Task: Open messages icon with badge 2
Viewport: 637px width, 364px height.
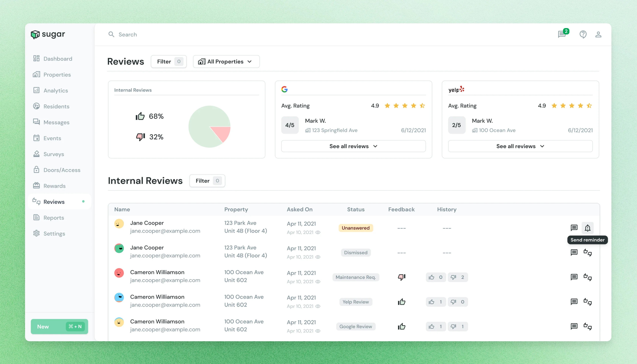Action: coord(562,34)
